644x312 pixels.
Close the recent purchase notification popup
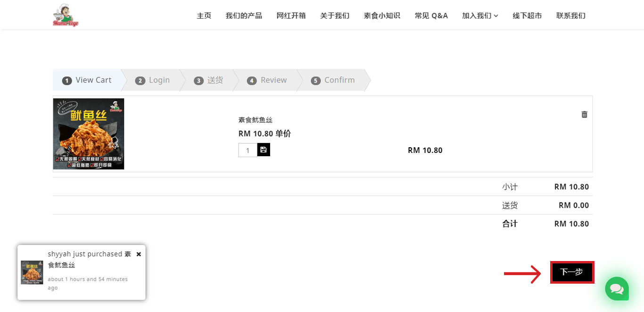click(139, 254)
